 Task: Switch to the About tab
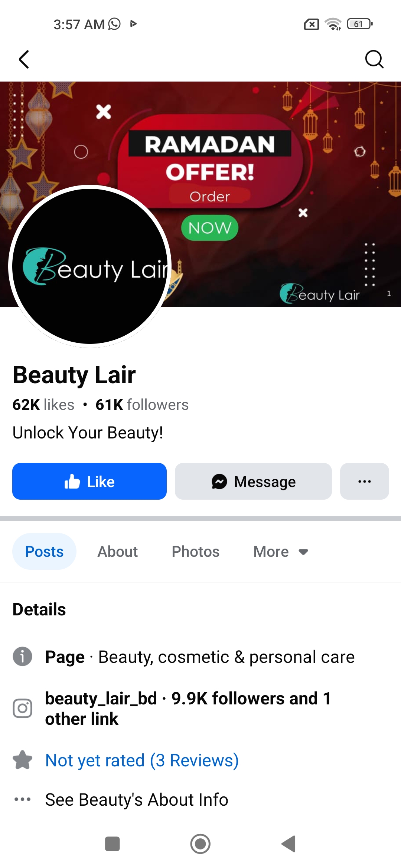[118, 552]
